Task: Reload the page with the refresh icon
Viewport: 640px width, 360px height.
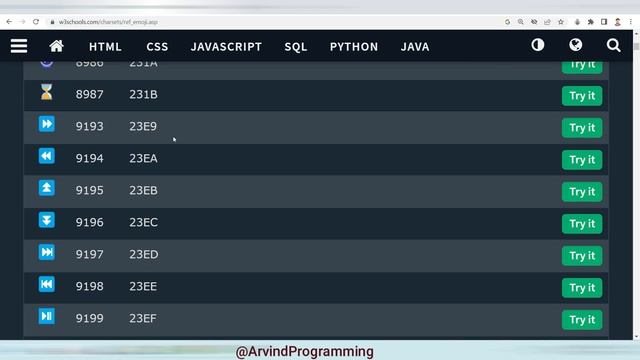Action: [x=36, y=22]
